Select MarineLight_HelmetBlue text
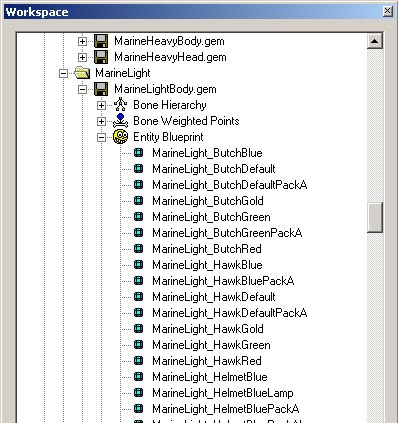This screenshot has width=398, height=423. point(210,377)
